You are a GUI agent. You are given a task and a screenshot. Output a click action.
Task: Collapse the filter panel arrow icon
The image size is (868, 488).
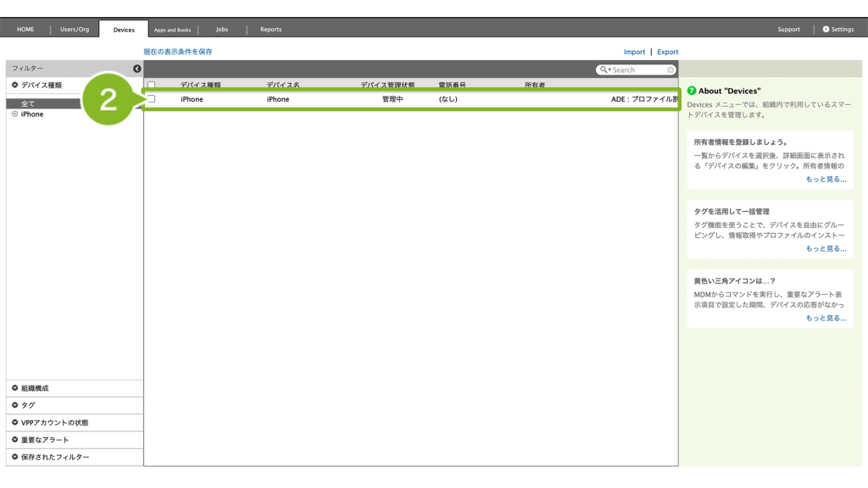point(137,69)
